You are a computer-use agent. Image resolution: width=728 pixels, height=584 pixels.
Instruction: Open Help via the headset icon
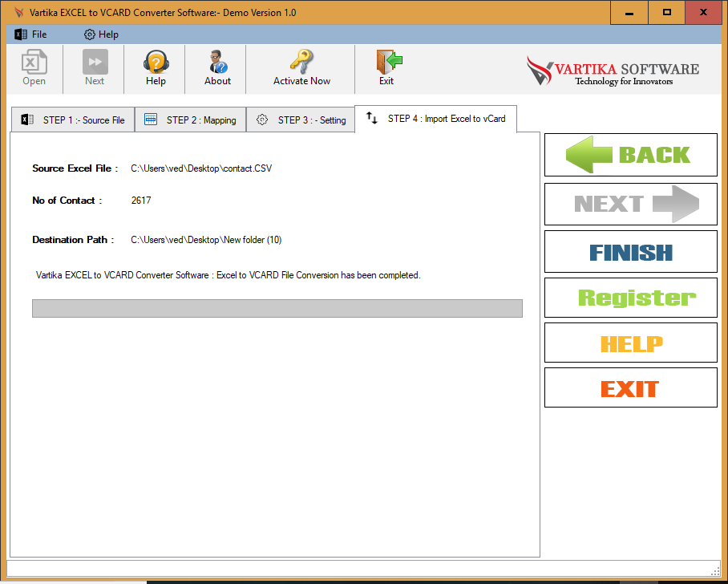point(156,68)
